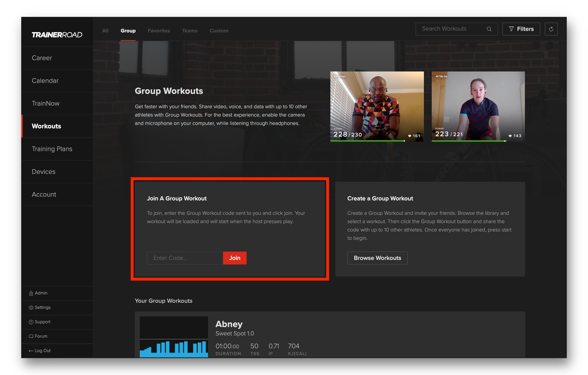Focus the Enter Code input field

click(185, 258)
